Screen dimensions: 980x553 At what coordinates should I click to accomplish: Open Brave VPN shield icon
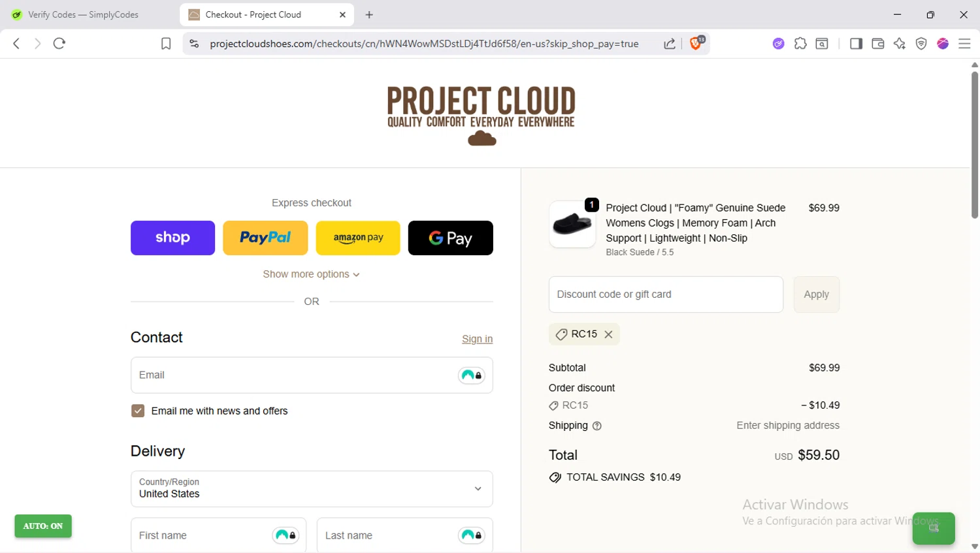(921, 44)
